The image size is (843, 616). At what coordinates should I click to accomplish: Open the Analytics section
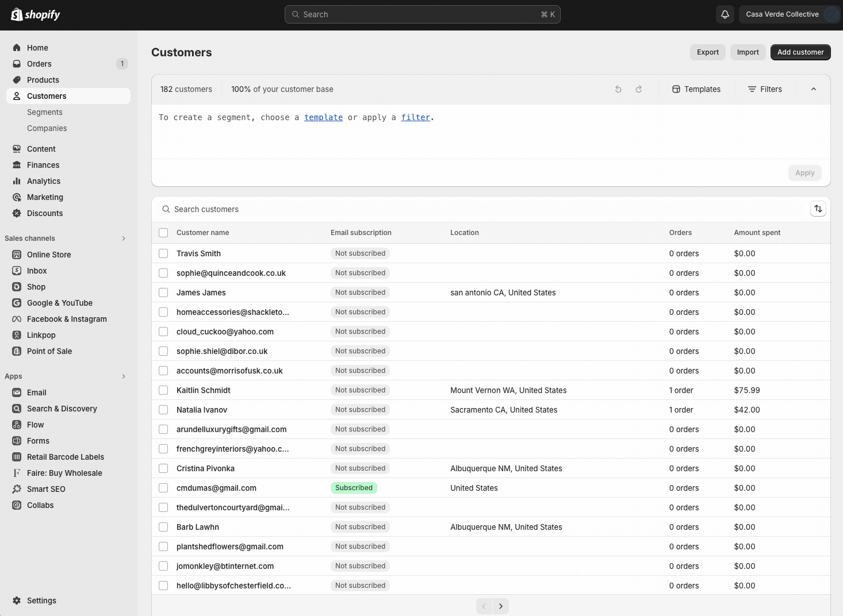pos(43,181)
